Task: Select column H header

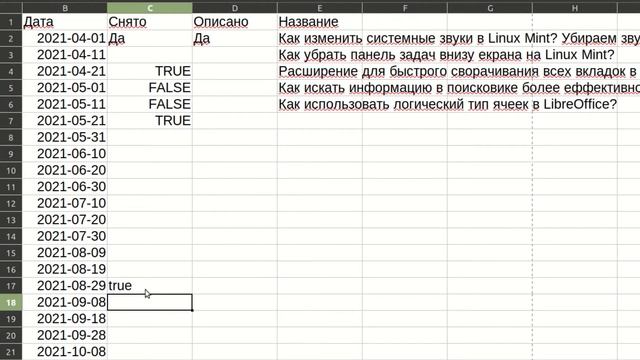Action: coord(575,8)
